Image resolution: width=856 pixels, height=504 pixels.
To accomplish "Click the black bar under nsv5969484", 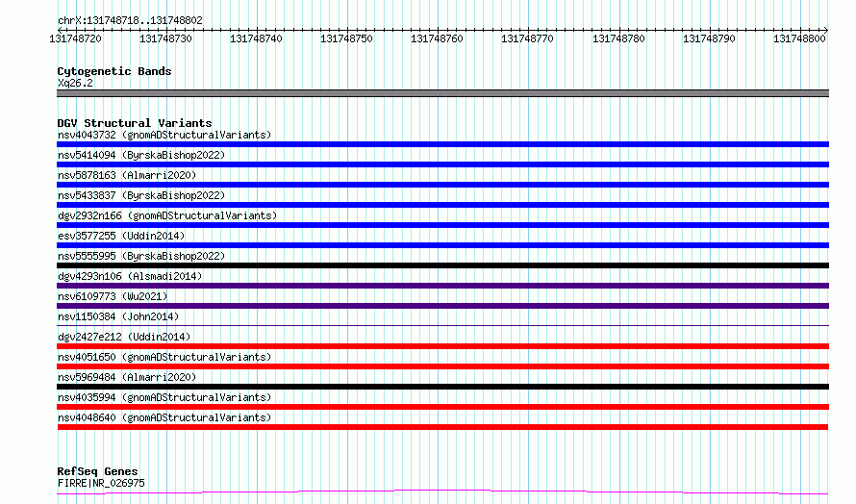I will click(x=442, y=387).
